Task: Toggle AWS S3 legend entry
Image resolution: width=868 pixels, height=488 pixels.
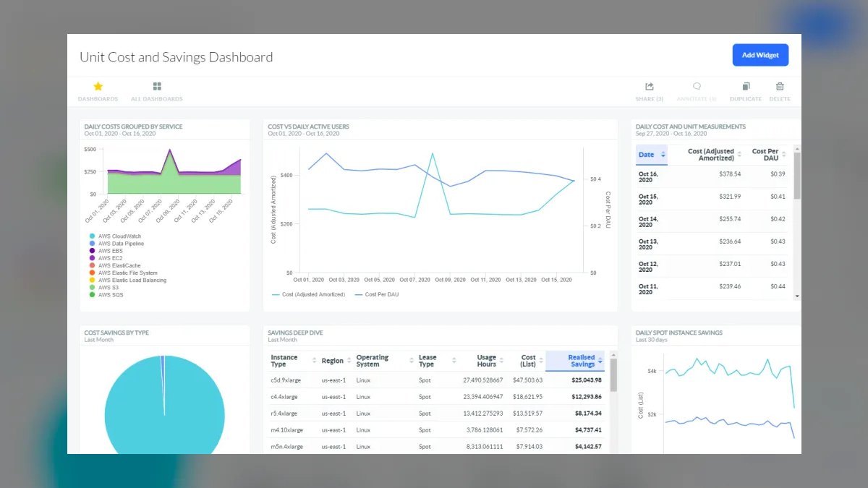Action: 104,288
